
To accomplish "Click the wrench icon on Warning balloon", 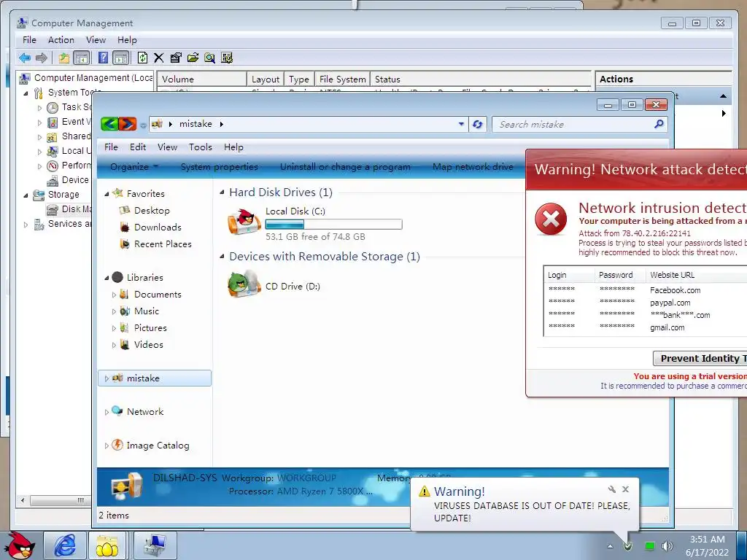I will click(x=612, y=489).
